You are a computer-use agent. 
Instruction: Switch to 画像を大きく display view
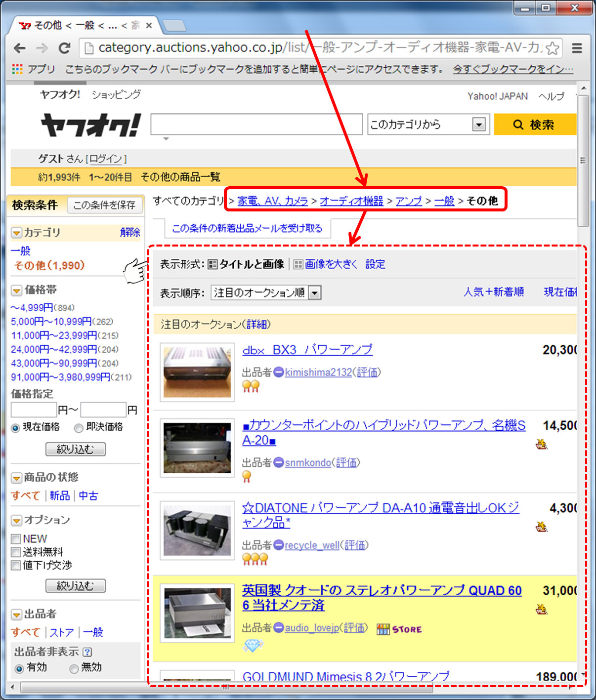330,264
